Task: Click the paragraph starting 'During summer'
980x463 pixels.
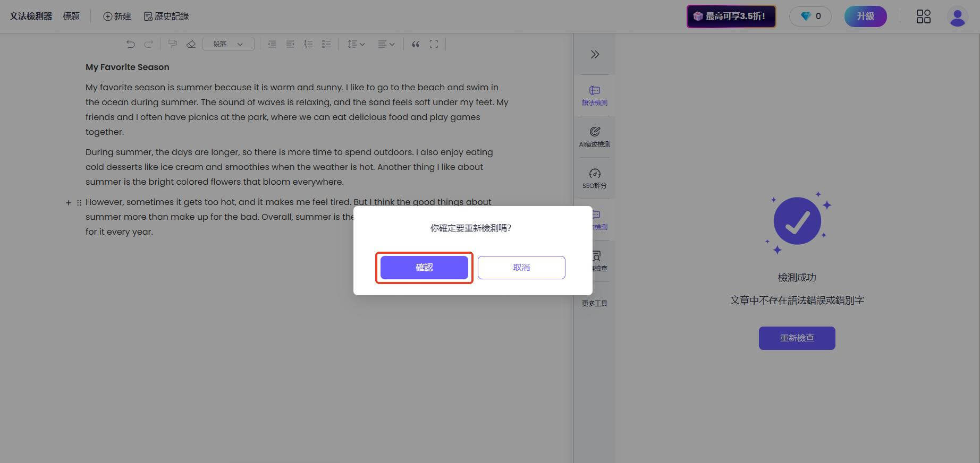Action: tap(290, 167)
